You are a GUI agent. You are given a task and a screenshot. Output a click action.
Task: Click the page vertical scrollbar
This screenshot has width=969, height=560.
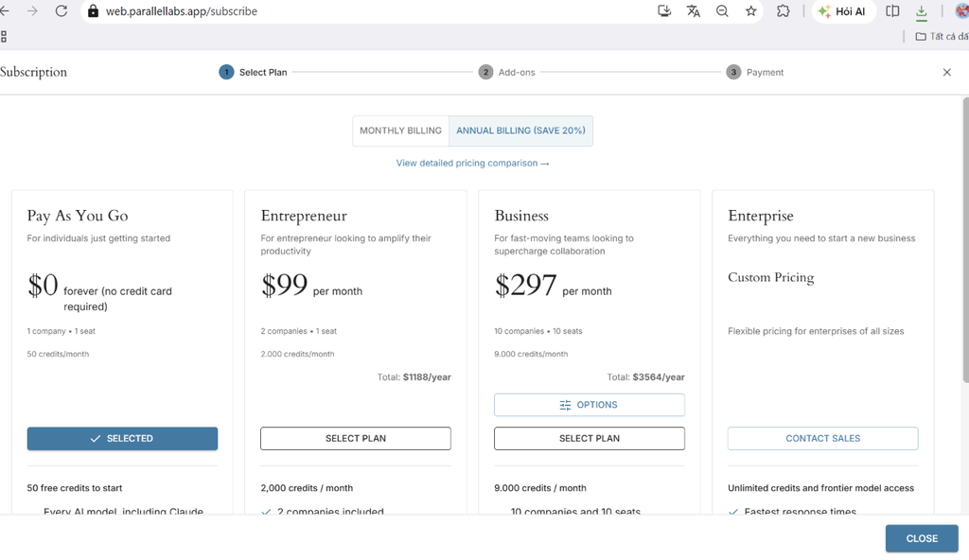[965, 240]
